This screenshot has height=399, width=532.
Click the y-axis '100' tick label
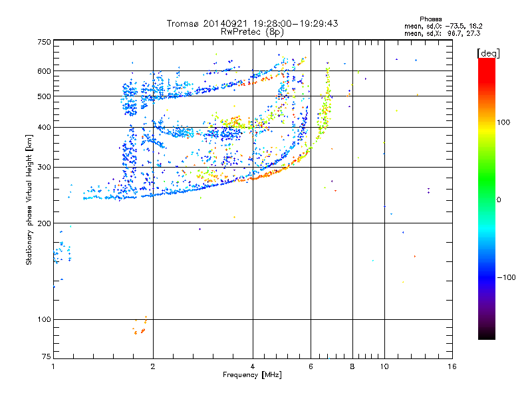[44, 319]
